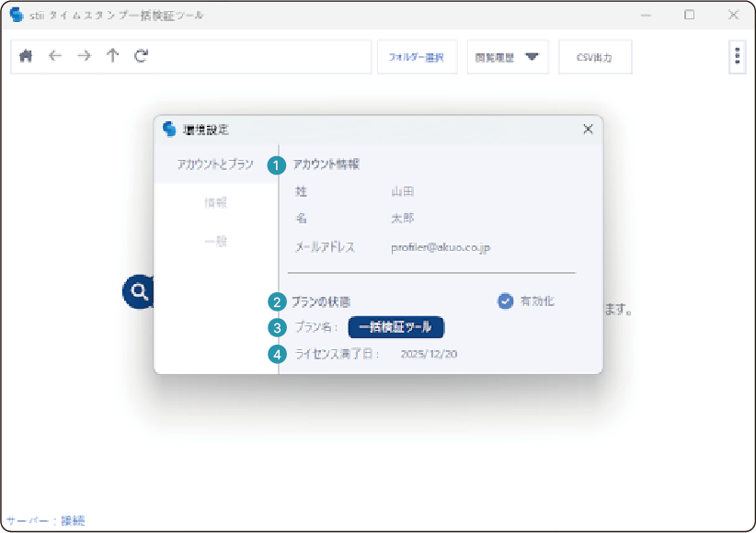Open the three-dot more options menu
756x533 pixels.
pyautogui.click(x=737, y=56)
